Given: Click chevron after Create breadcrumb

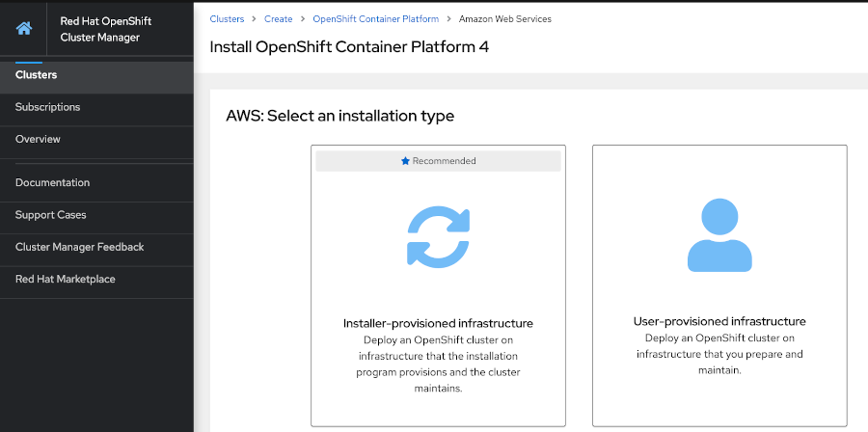Looking at the screenshot, I should click(303, 19).
